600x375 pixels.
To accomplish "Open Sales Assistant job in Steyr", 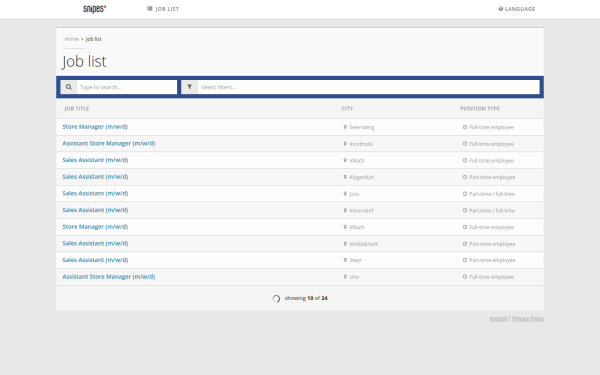I will coord(95,260).
